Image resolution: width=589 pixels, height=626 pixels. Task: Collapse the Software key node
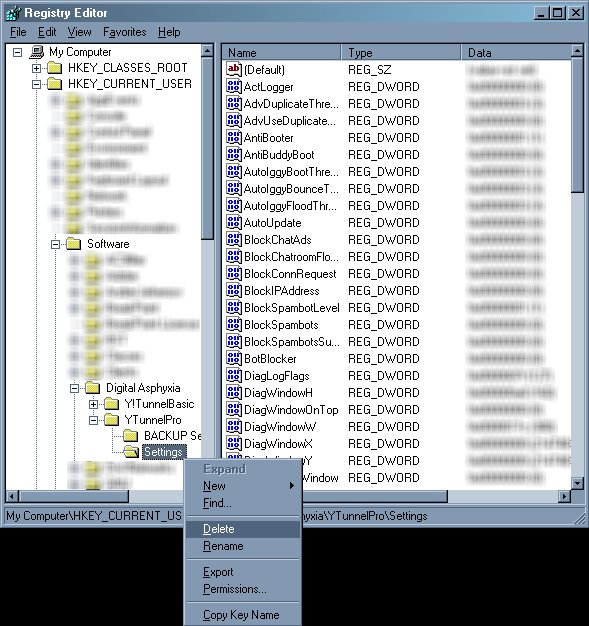pos(56,244)
